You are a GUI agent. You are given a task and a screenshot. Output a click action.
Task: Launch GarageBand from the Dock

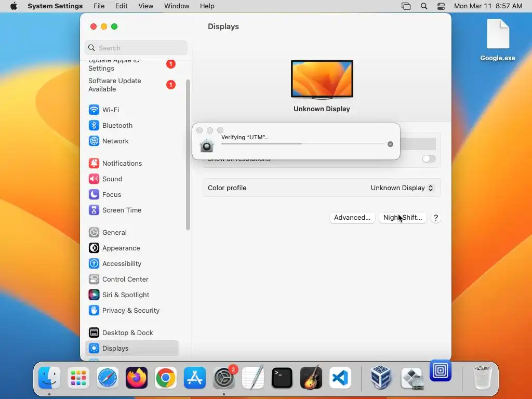click(311, 377)
